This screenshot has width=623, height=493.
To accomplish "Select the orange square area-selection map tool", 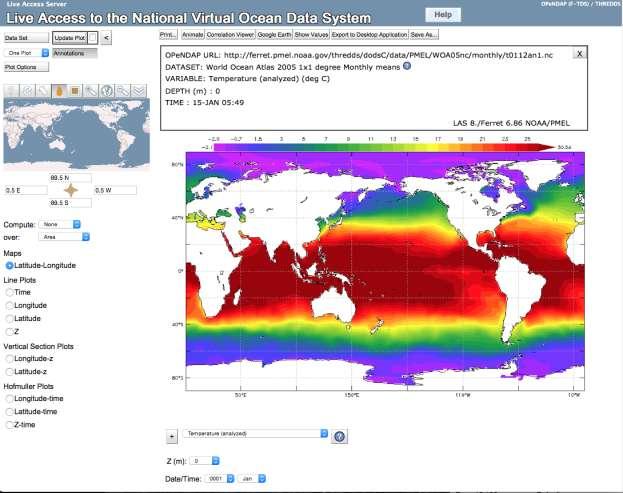I will [x=75, y=91].
